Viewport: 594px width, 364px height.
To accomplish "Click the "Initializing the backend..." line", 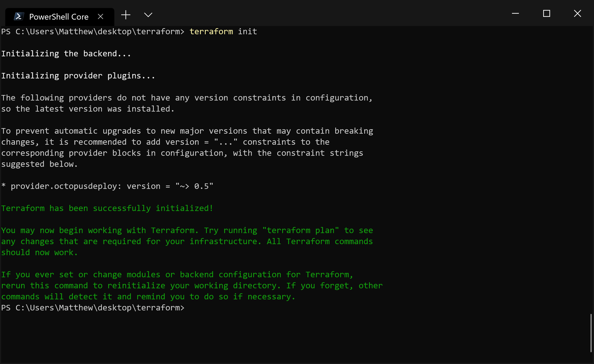I will pyautogui.click(x=66, y=54).
